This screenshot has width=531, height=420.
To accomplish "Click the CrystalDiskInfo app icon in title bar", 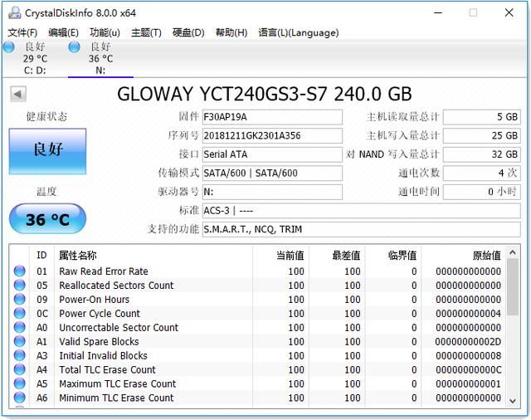I will (14, 13).
